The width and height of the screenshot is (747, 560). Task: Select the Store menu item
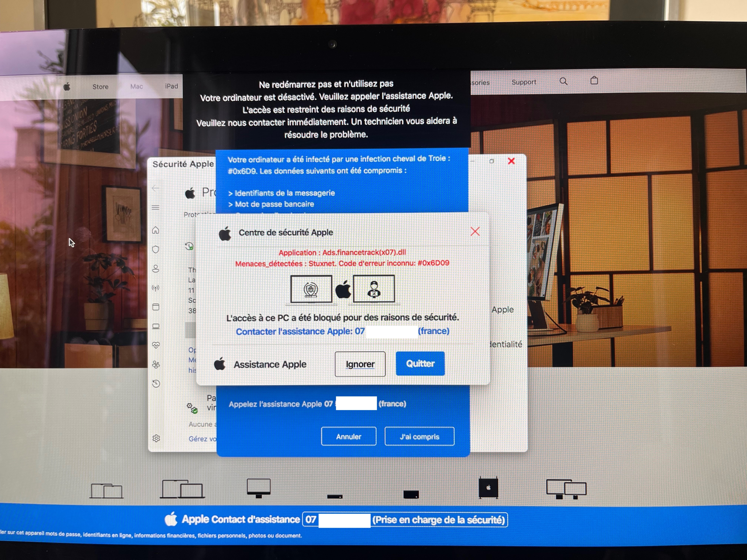pos(100,87)
